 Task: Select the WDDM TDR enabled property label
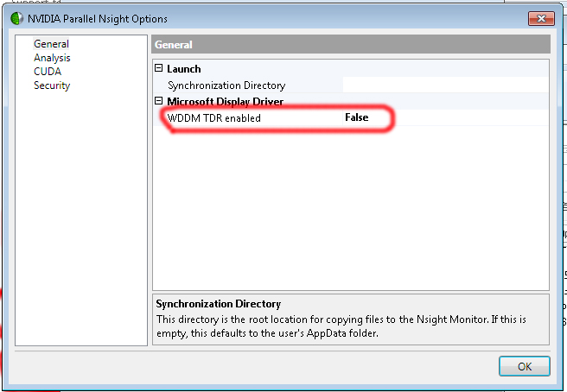(x=213, y=118)
